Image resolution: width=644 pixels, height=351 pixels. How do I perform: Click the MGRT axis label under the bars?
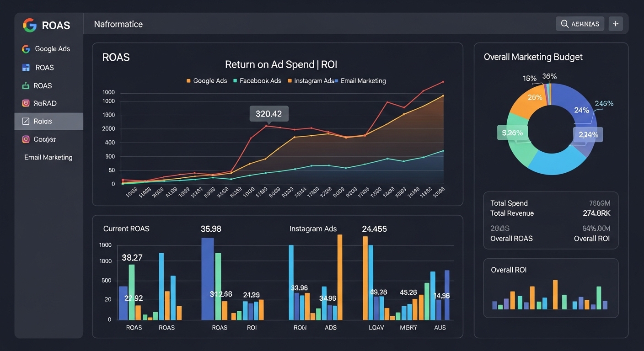click(x=408, y=328)
